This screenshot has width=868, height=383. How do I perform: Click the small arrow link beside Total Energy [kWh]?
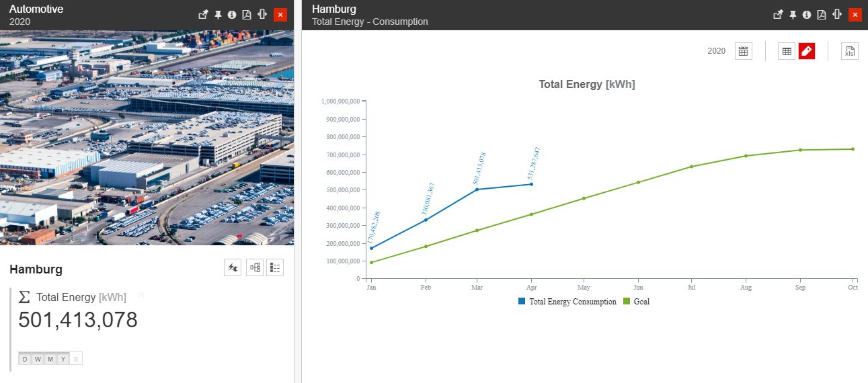[141, 295]
